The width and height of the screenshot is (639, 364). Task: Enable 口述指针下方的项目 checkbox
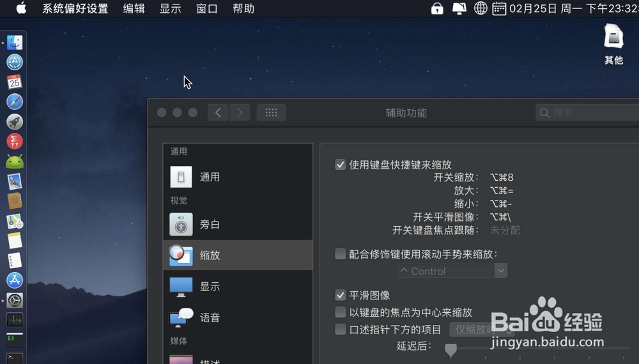(341, 330)
